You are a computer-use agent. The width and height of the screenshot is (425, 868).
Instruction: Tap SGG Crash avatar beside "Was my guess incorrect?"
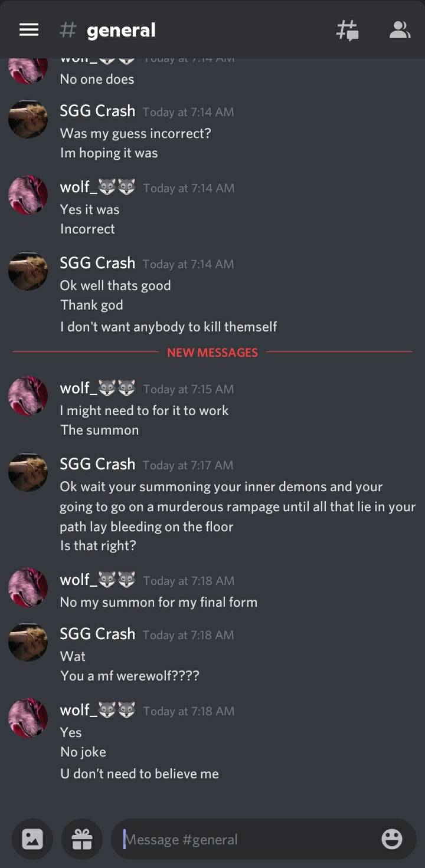(x=28, y=119)
